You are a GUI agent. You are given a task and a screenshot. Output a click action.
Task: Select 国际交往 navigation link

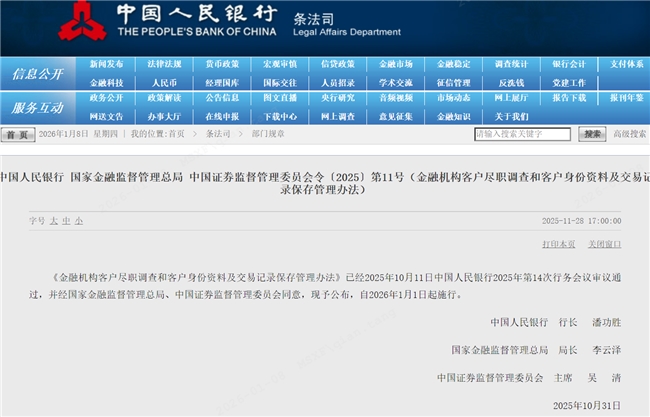280,83
